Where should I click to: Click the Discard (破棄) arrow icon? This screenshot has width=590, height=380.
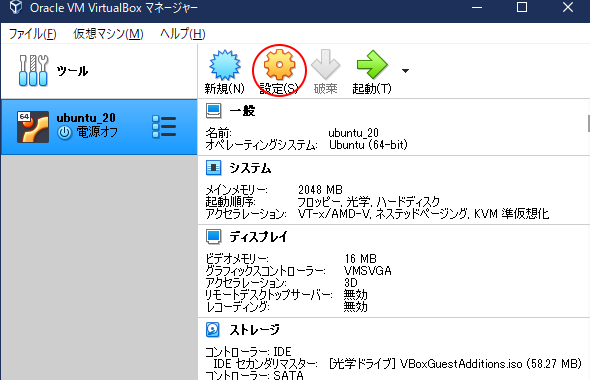pyautogui.click(x=325, y=64)
